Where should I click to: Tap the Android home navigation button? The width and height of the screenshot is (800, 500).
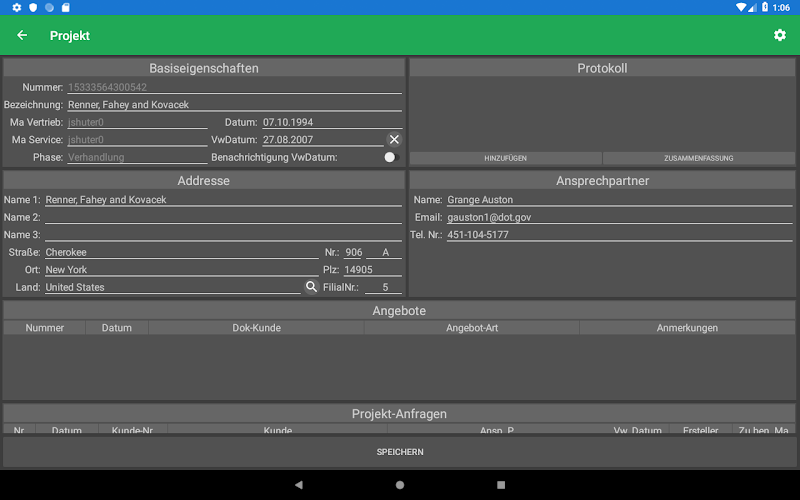point(400,485)
